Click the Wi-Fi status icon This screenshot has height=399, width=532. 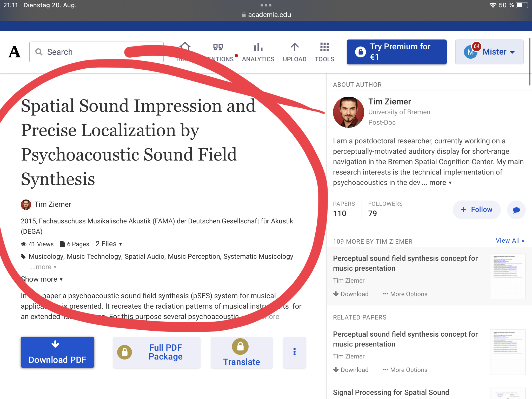click(x=493, y=5)
